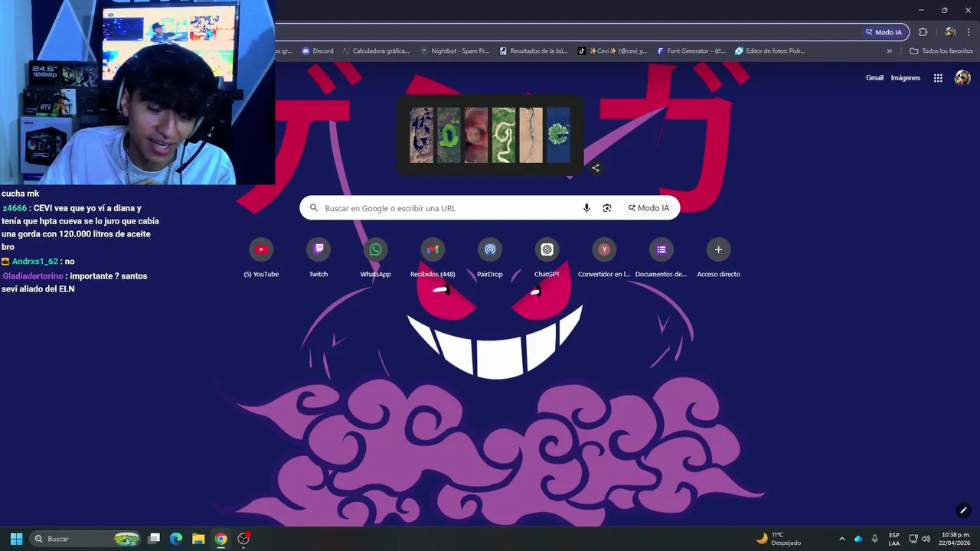Click Modo IA in address bar
The height and width of the screenshot is (551, 980).
[x=884, y=32]
